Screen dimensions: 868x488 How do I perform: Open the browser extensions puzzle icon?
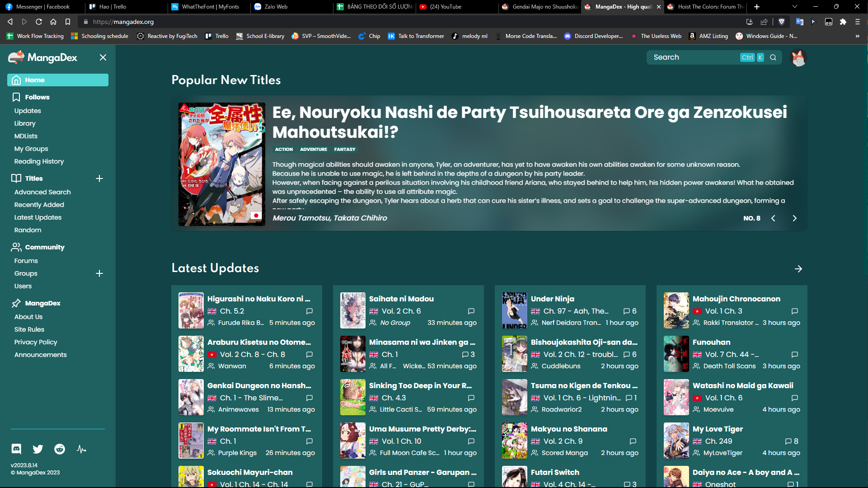tap(843, 22)
